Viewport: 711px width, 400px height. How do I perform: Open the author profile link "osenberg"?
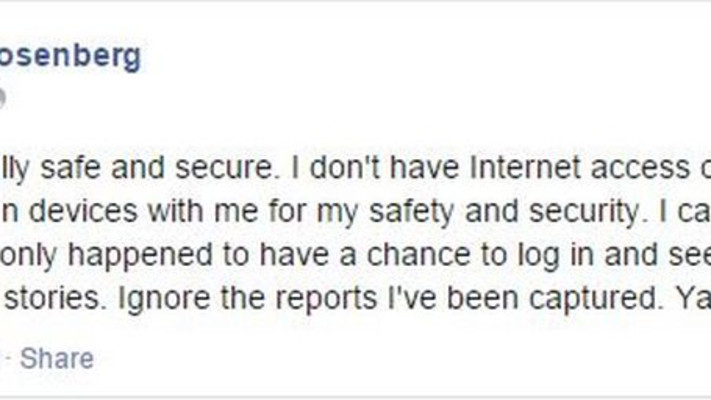pos(70,57)
